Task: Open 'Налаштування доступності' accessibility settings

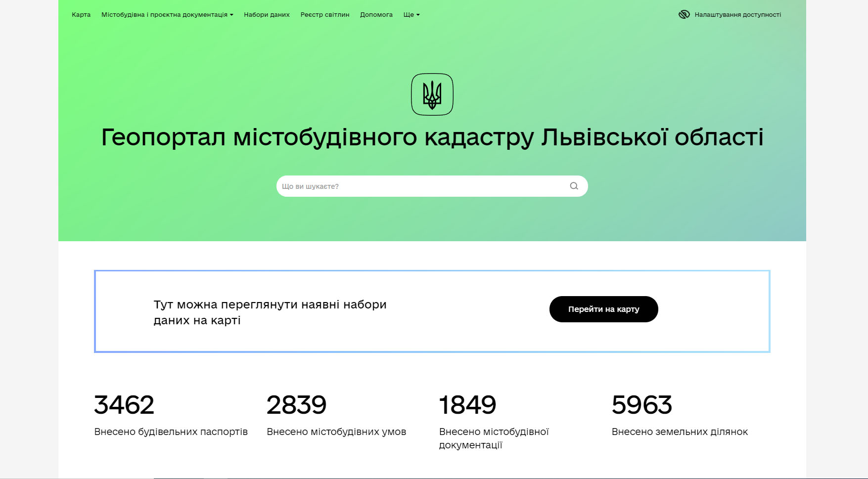Action: 737,15
